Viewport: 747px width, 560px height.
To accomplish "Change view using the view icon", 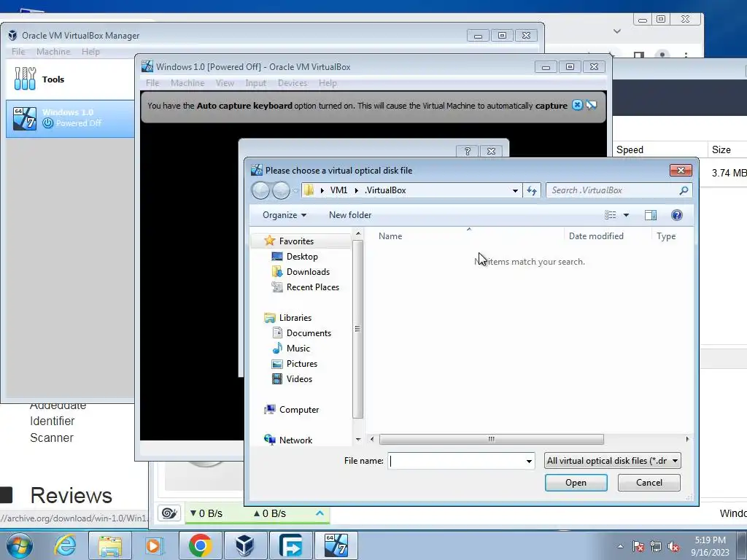I will (611, 215).
